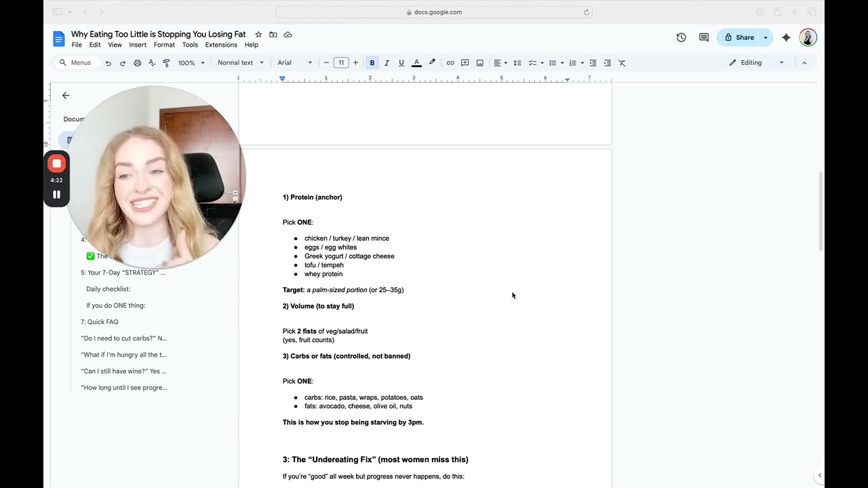Star the document title

coord(258,35)
